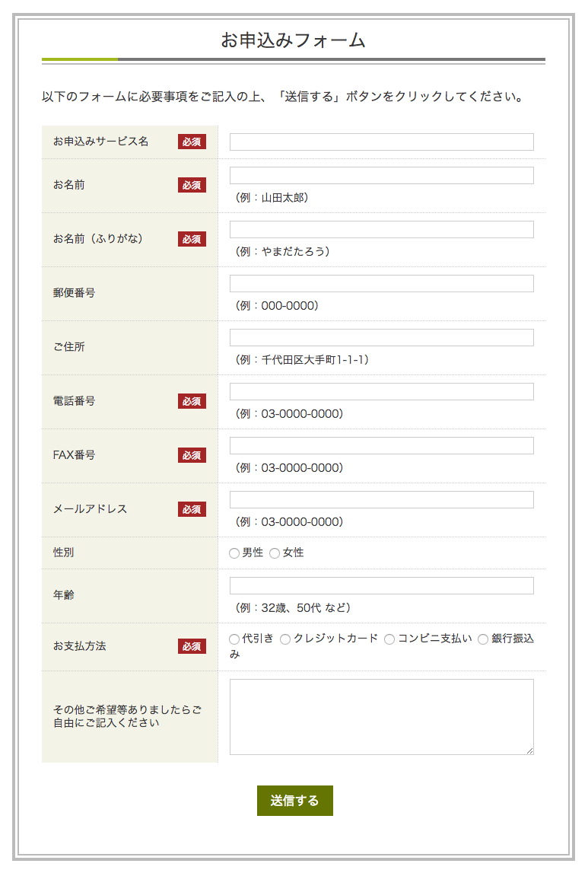Focus the お名前 text field
The image size is (588, 873).
[x=381, y=176]
